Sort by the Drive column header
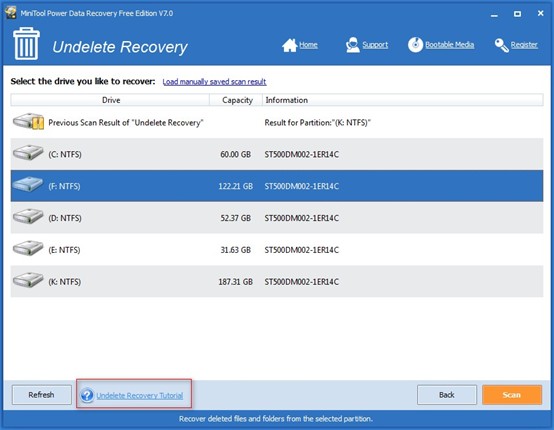Image resolution: width=554 pixels, height=430 pixels. pyautogui.click(x=110, y=100)
